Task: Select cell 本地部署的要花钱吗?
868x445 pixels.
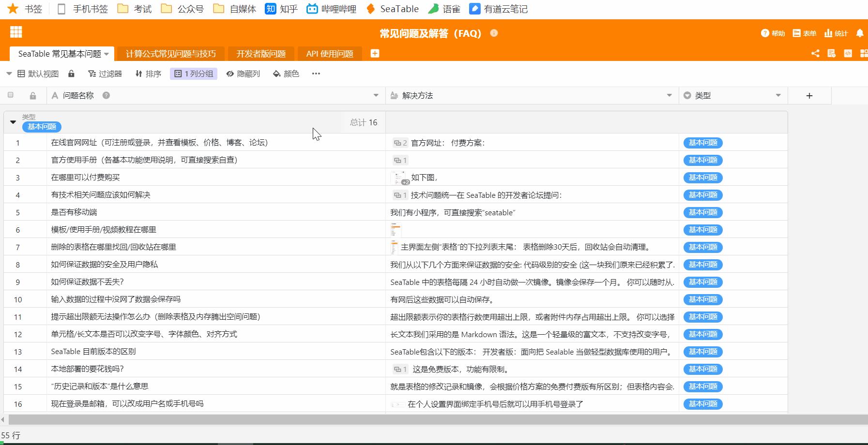Action: tap(216, 369)
